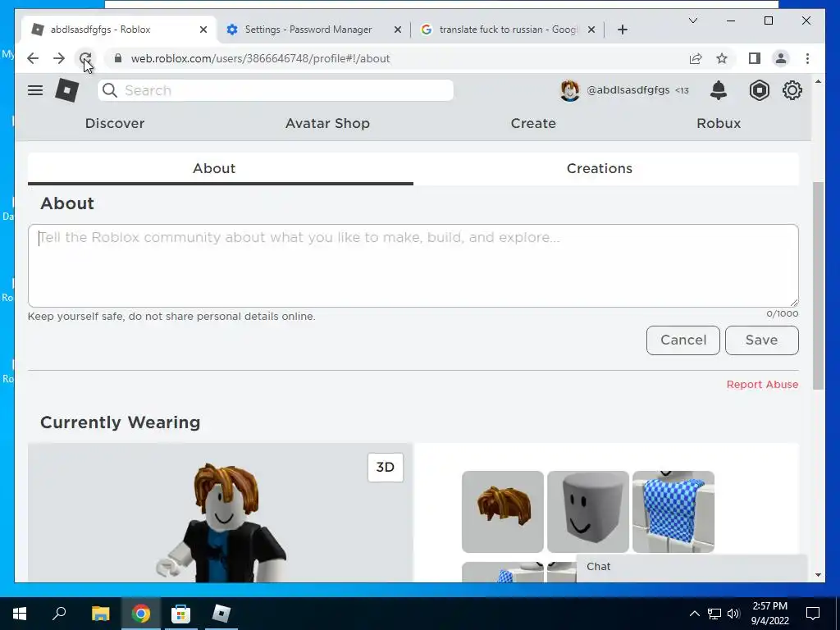840x630 pixels.
Task: Open the blue checkered shirt thumbnail
Action: (673, 512)
